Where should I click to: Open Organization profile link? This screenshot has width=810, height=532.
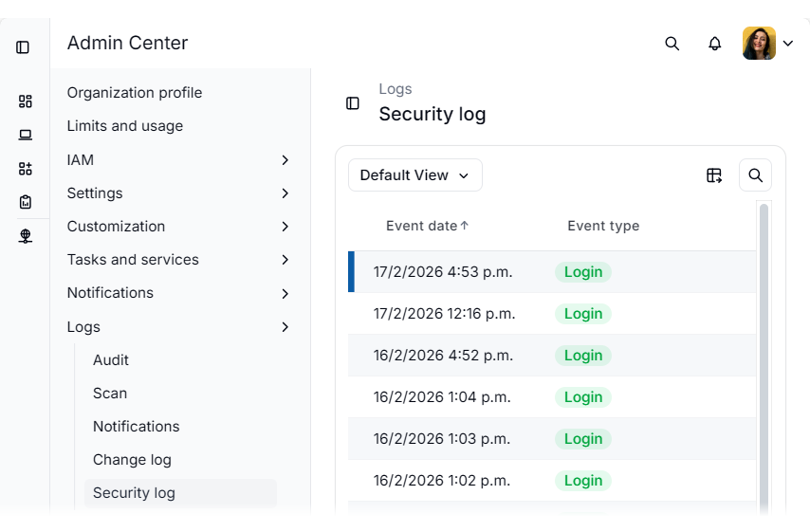point(135,93)
